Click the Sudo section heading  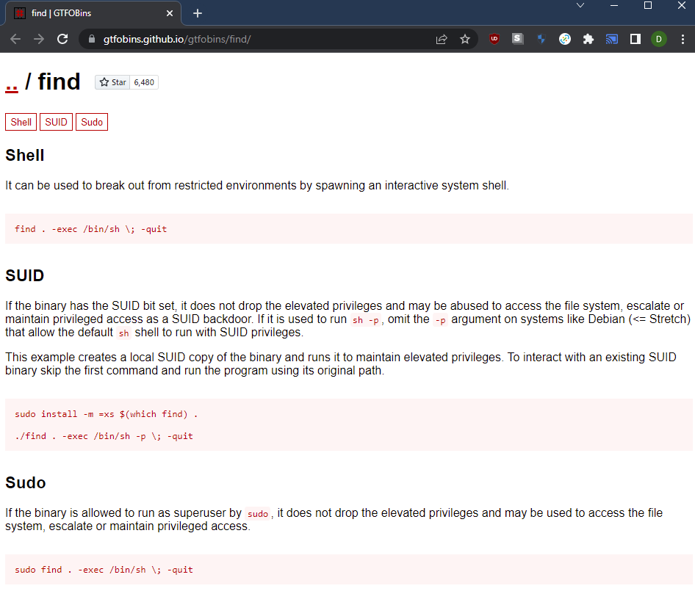[26, 482]
